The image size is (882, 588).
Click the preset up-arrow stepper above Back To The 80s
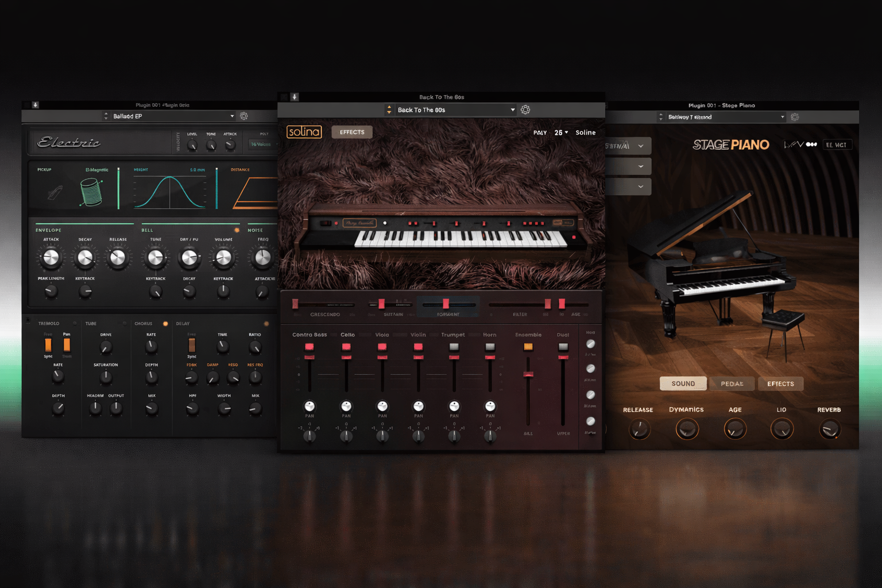point(389,107)
